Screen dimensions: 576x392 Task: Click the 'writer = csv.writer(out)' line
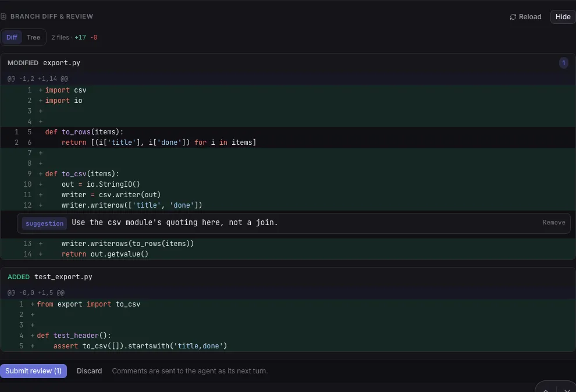[288, 195]
